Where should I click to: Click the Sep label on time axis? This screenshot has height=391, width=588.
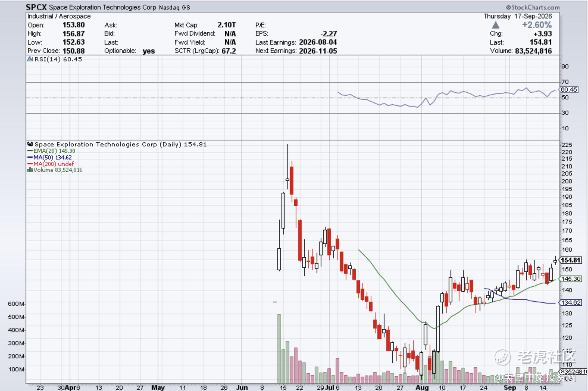[x=509, y=387]
